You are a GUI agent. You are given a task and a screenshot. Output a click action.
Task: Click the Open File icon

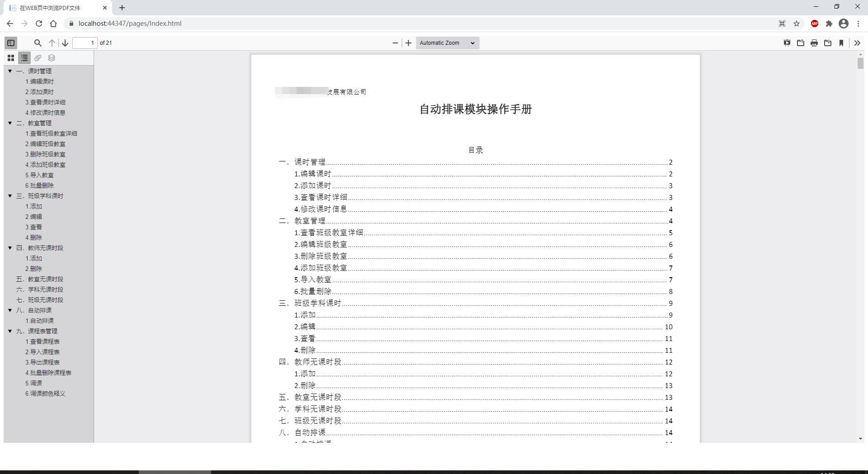(x=801, y=43)
